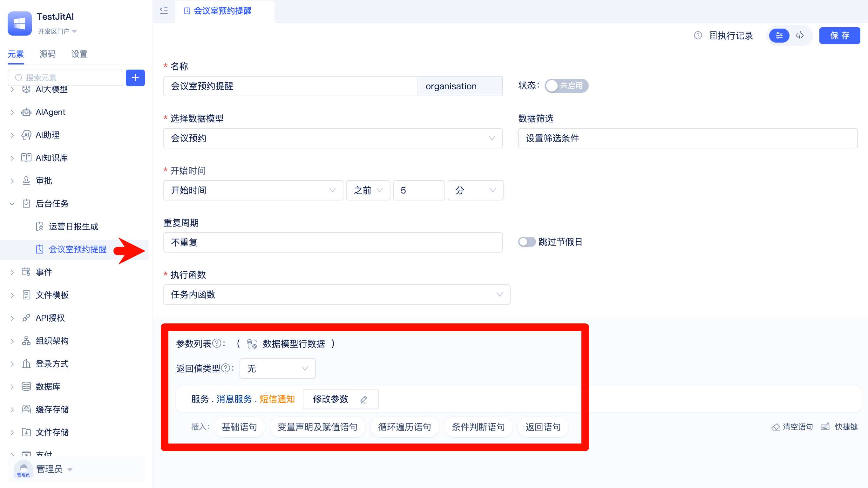868x488 pixels.
Task: Click the AI知识库 book icon
Action: click(26, 158)
